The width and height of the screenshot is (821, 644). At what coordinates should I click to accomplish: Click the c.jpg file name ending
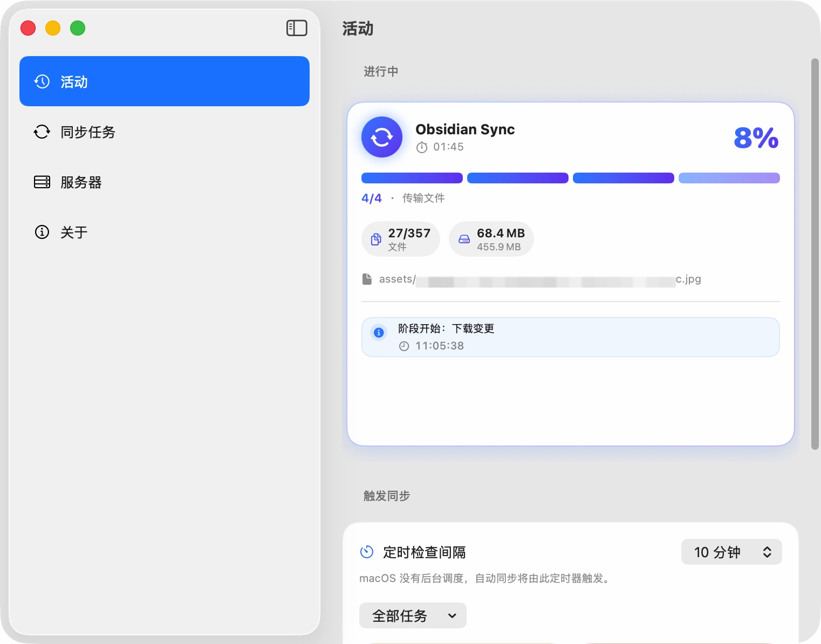688,279
